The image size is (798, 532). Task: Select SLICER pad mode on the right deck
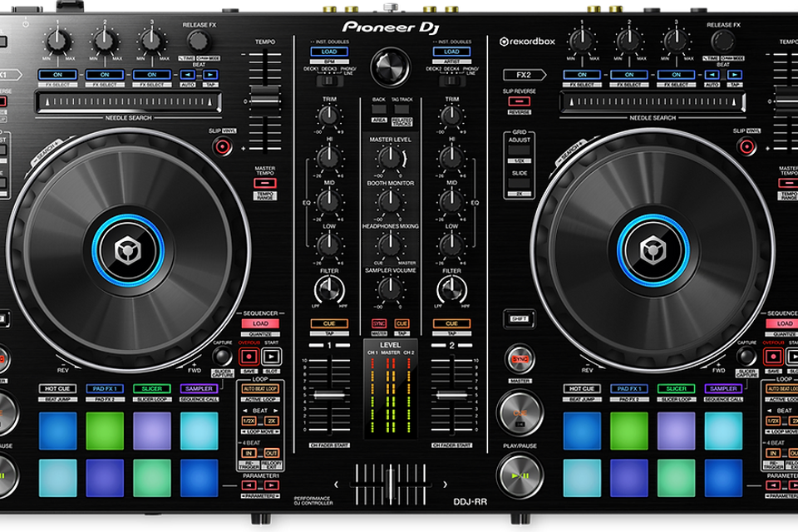coord(676,388)
